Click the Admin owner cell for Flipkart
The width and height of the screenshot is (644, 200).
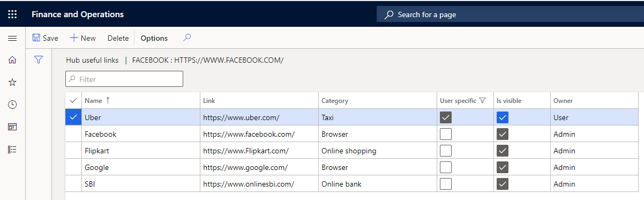point(595,151)
